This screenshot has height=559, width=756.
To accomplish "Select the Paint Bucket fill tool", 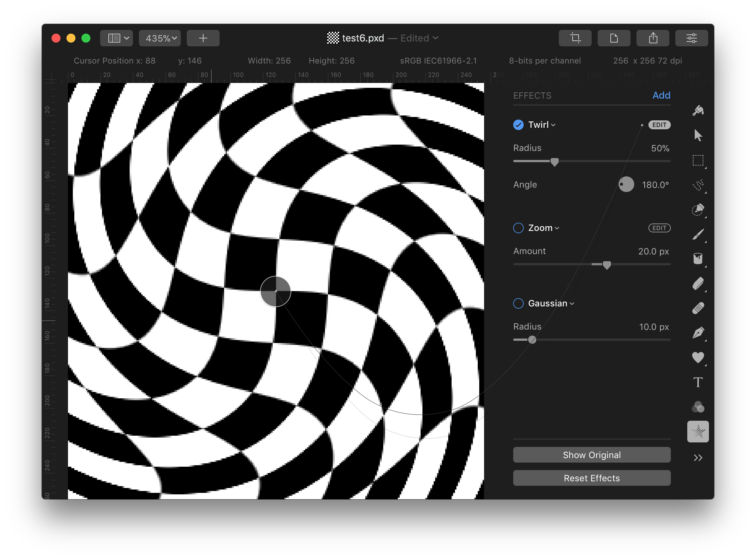I will [x=698, y=259].
